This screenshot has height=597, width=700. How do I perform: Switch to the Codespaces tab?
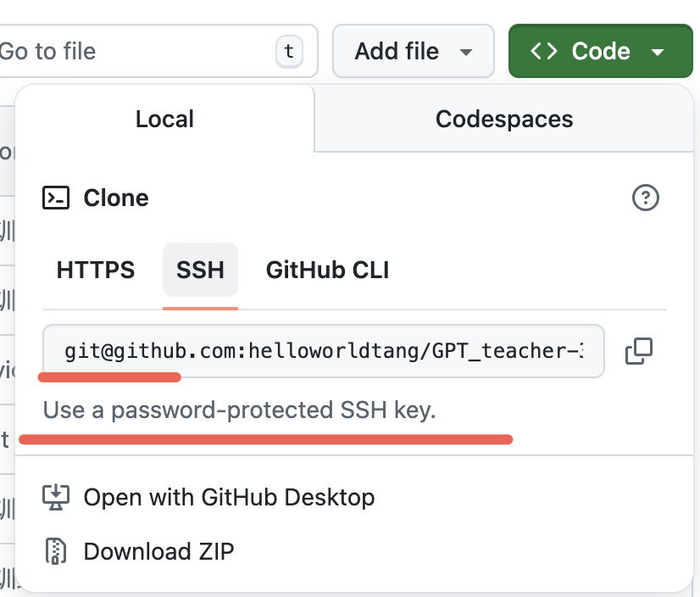coord(504,120)
